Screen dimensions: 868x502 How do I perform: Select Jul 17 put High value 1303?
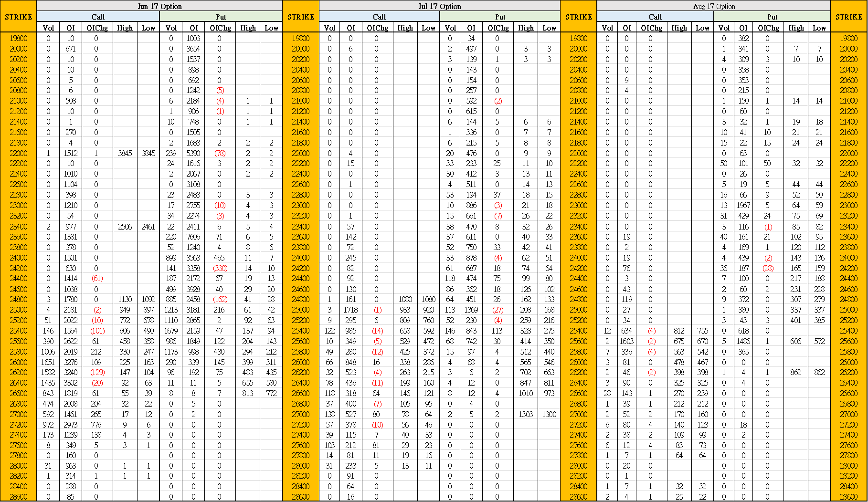526,414
